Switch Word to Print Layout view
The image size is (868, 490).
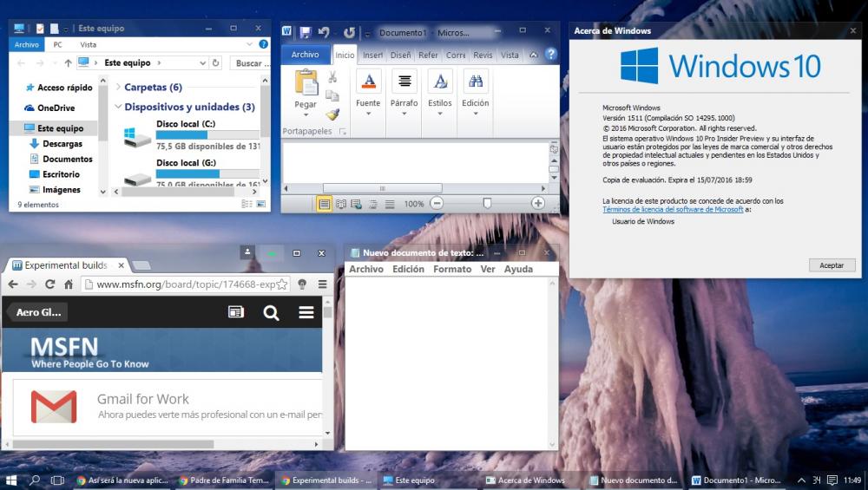coord(324,204)
